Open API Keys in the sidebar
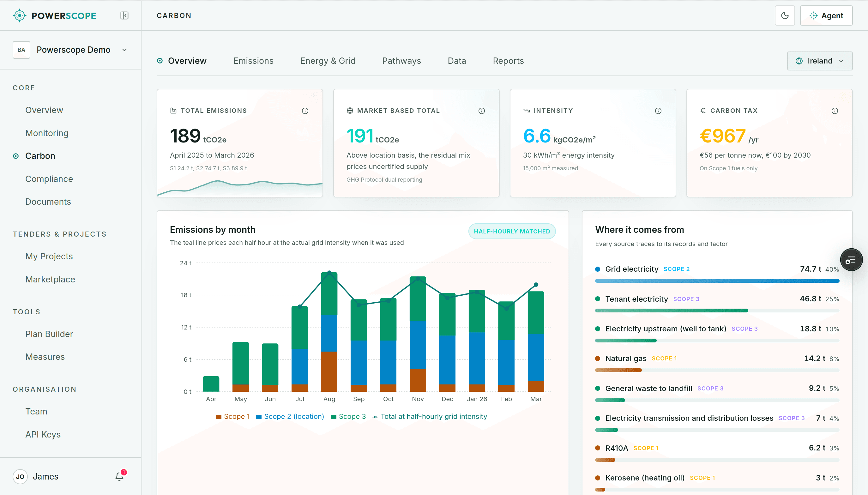This screenshot has height=495, width=868. click(43, 434)
